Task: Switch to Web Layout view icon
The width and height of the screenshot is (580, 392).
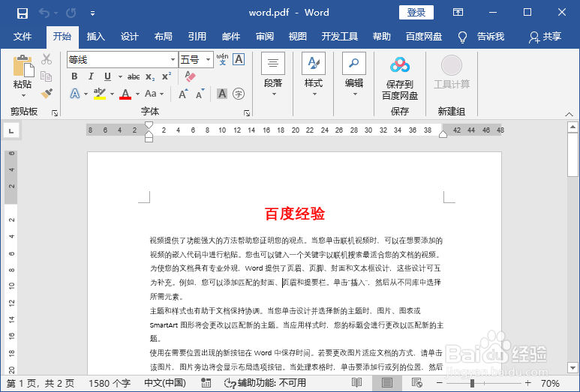Action: coord(417,383)
